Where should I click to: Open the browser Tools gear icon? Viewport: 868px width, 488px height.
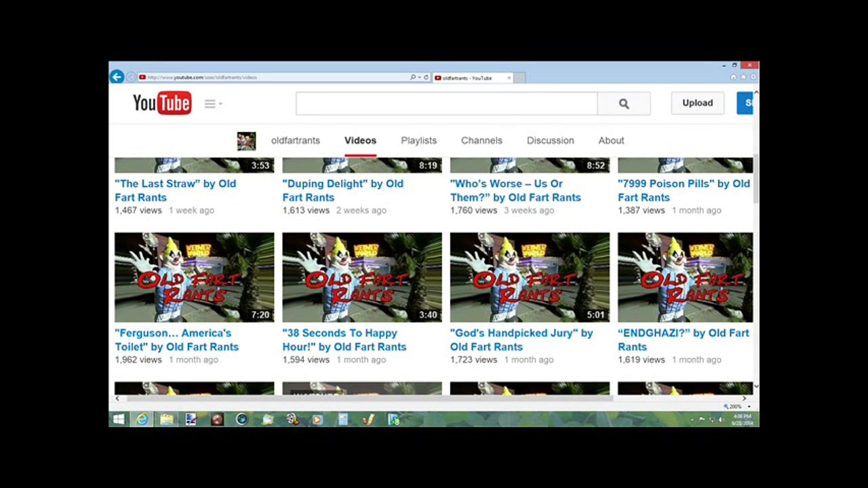click(753, 77)
